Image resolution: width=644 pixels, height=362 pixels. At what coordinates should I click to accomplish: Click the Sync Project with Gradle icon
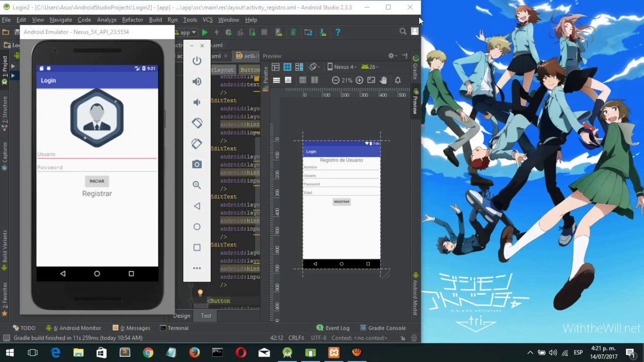293,32
